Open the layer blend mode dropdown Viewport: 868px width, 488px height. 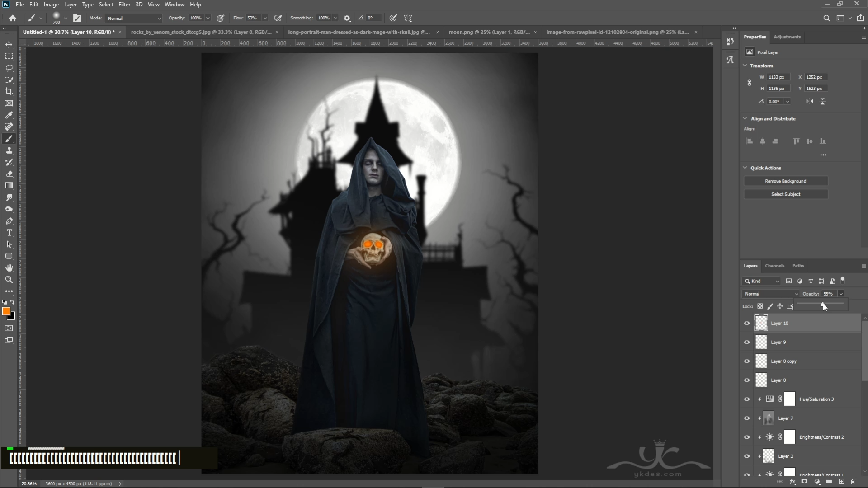[771, 294]
